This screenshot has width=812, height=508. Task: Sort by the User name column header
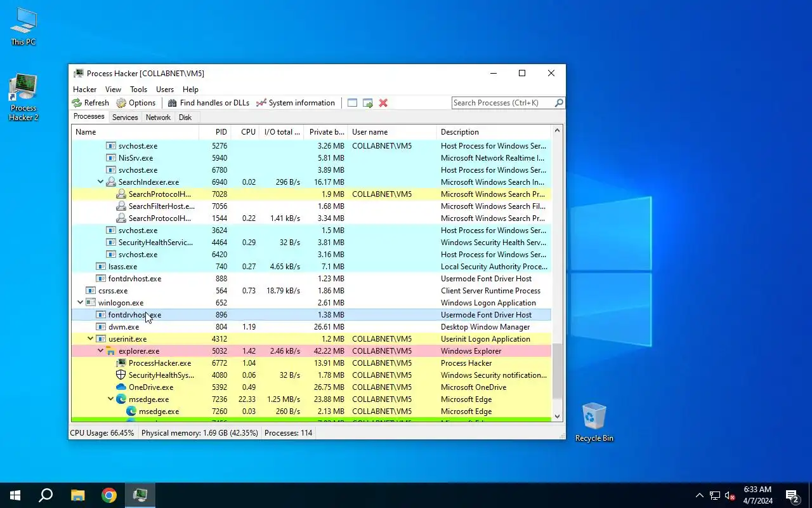tap(393, 132)
